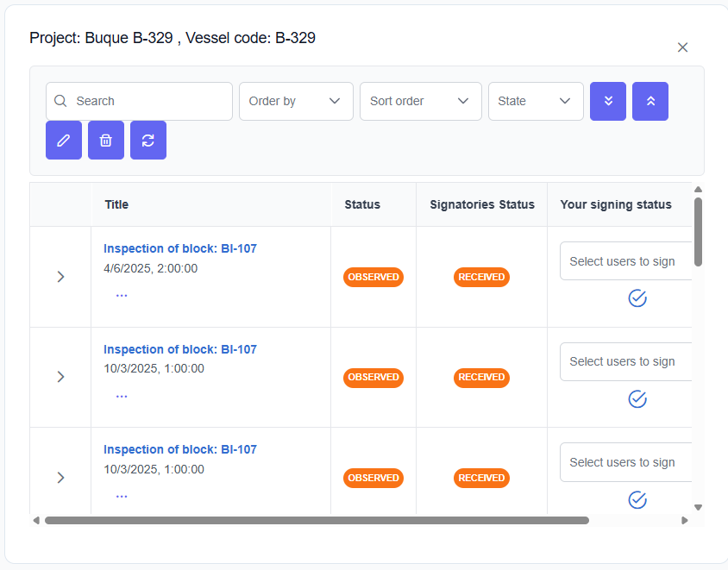Viewport: 728px width, 570px height.
Task: Expand the second inspection row chevron
Action: (x=60, y=377)
